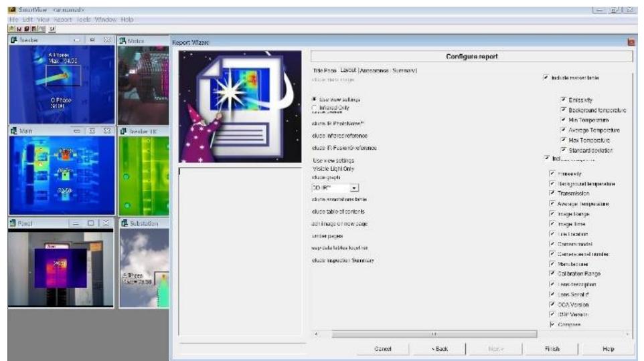Maximize the Panel child window
The width and height of the screenshot is (644, 361).
pos(91,223)
